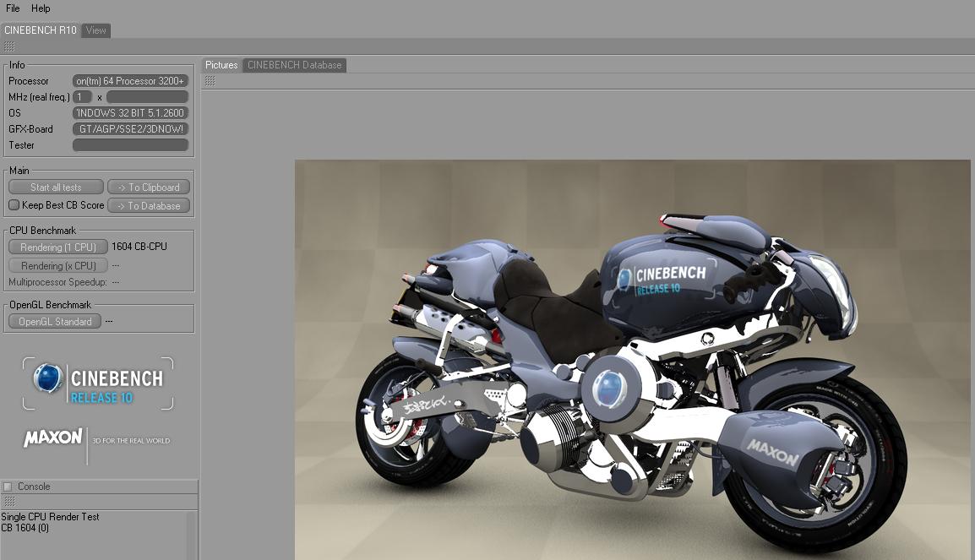
Task: Open the CINEBENCH Database tab
Action: (294, 65)
